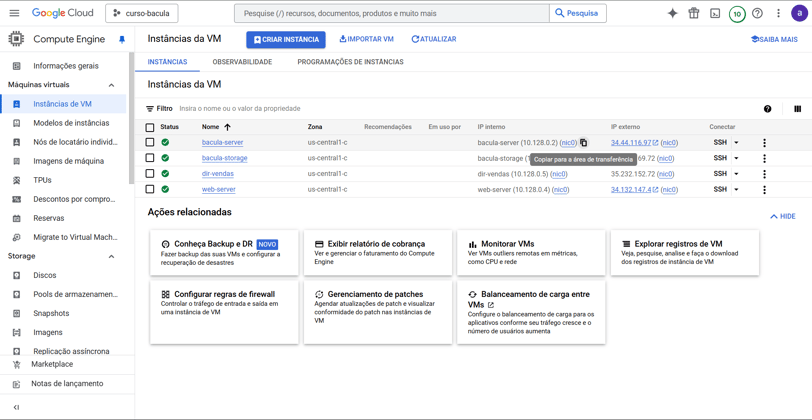Click the Criar Instância button
Viewport: 812px width, 420px height.
[x=286, y=39]
